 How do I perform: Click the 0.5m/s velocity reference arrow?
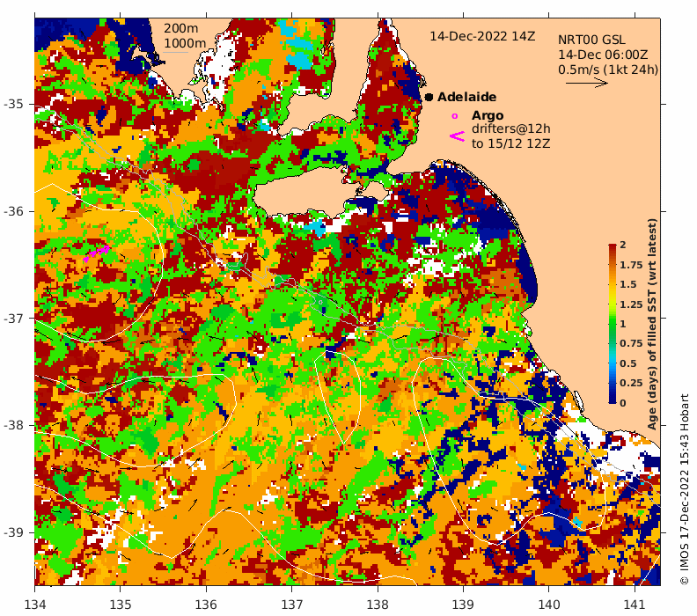586,83
